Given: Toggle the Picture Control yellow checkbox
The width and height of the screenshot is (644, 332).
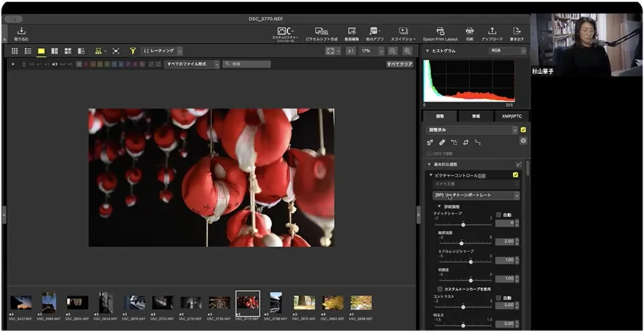Looking at the screenshot, I should coord(515,175).
